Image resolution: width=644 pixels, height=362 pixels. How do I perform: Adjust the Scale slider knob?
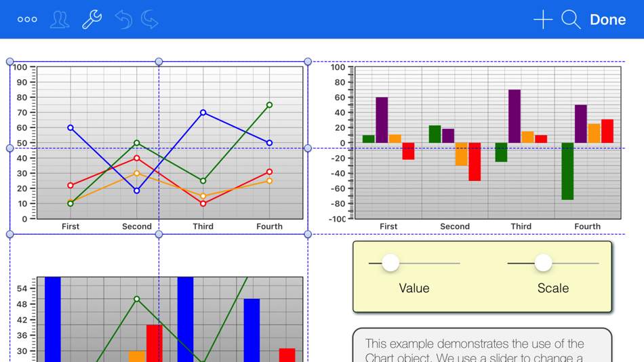pos(544,263)
